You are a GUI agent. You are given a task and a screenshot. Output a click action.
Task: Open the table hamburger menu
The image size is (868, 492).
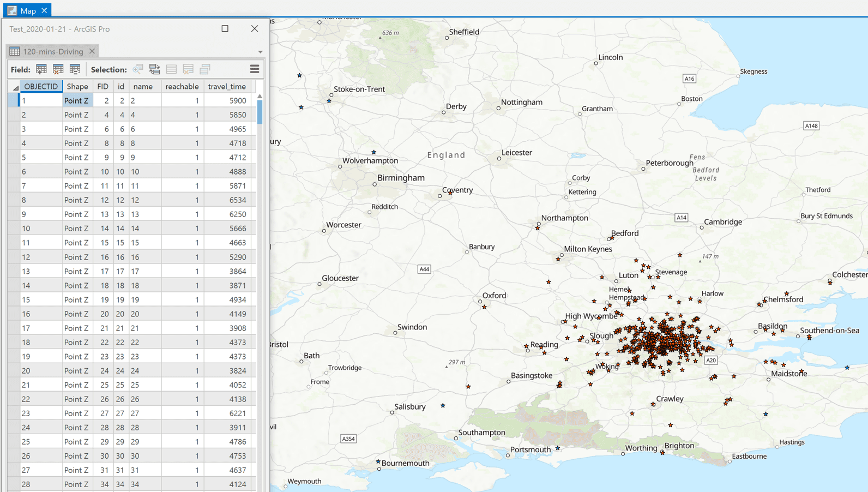(255, 69)
